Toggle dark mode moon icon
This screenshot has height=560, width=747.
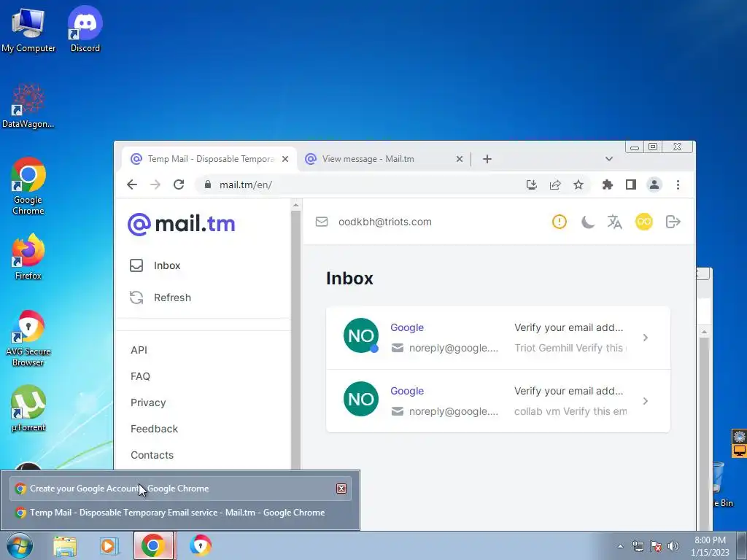click(588, 222)
